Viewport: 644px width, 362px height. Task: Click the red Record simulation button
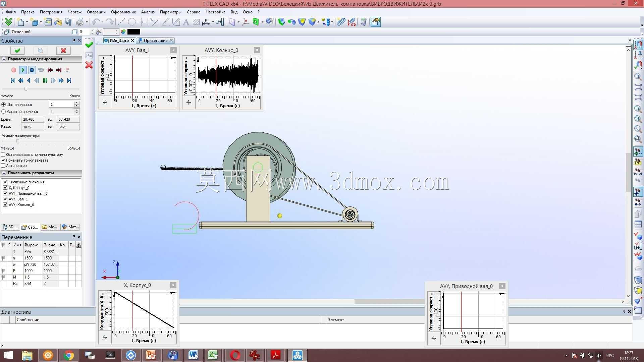point(14,70)
